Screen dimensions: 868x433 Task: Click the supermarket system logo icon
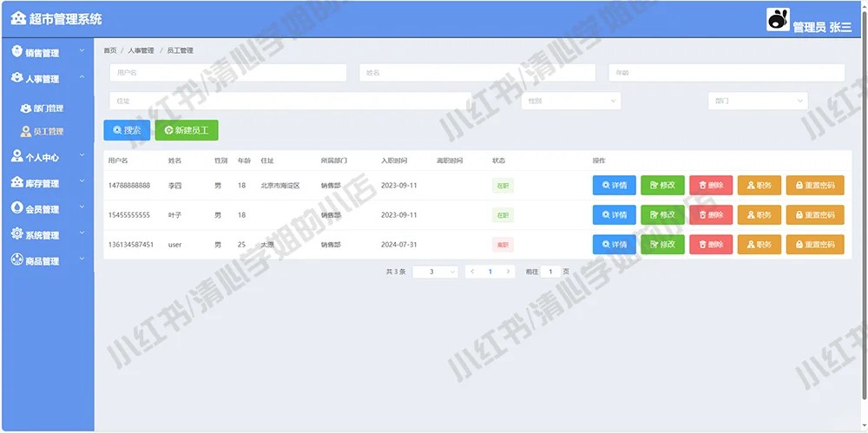18,19
